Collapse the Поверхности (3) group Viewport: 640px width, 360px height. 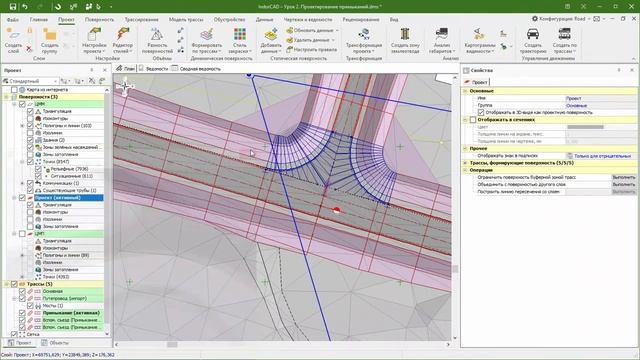(6, 97)
